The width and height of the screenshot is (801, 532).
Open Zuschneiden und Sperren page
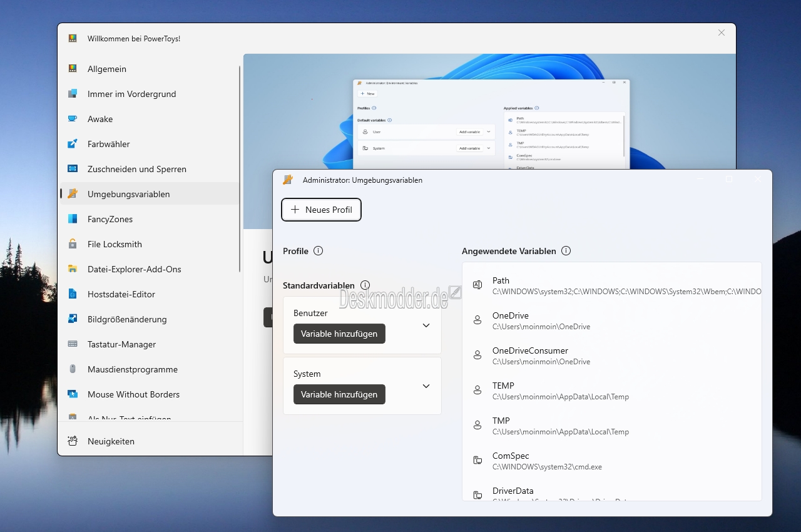click(x=150, y=169)
